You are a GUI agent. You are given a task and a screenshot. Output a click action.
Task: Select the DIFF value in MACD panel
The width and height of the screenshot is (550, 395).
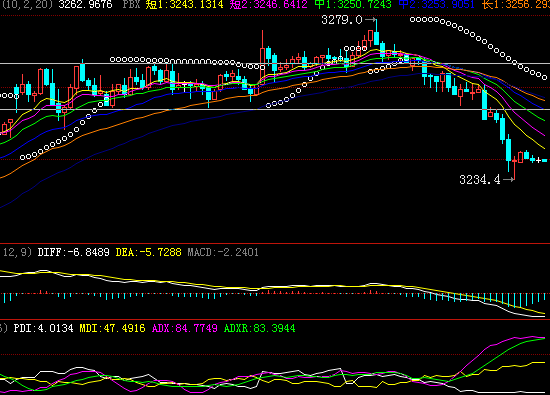[x=74, y=252]
